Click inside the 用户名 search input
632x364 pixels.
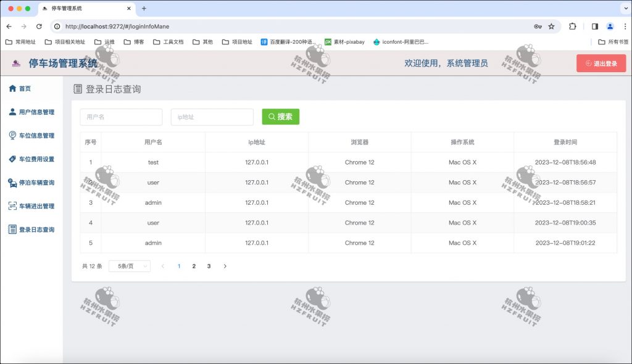point(120,117)
